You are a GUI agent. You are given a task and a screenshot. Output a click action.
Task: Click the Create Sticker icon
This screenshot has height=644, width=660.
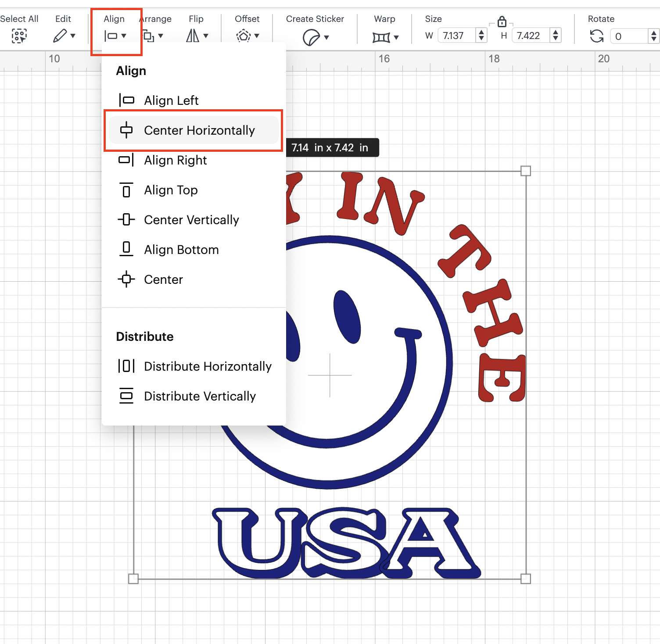point(311,37)
